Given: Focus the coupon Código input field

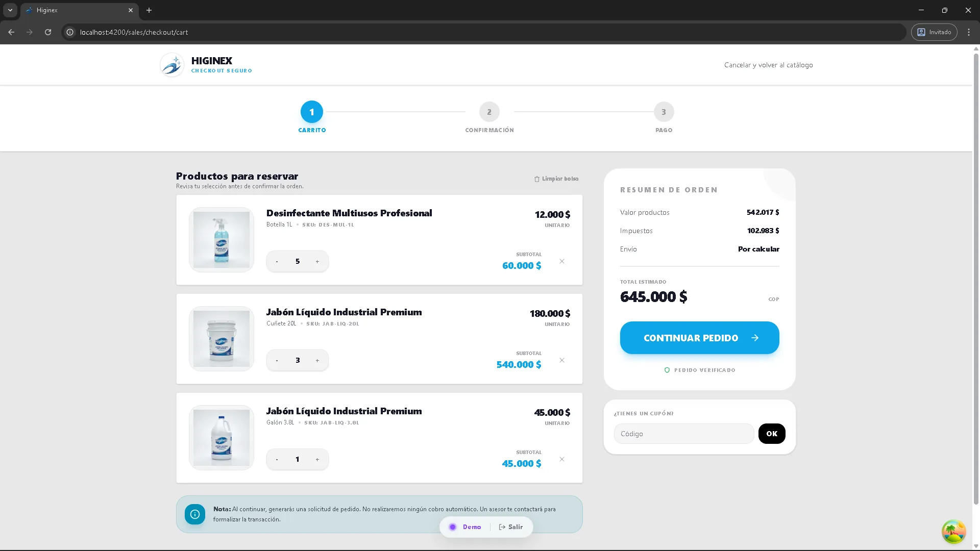Looking at the screenshot, I should tap(683, 434).
